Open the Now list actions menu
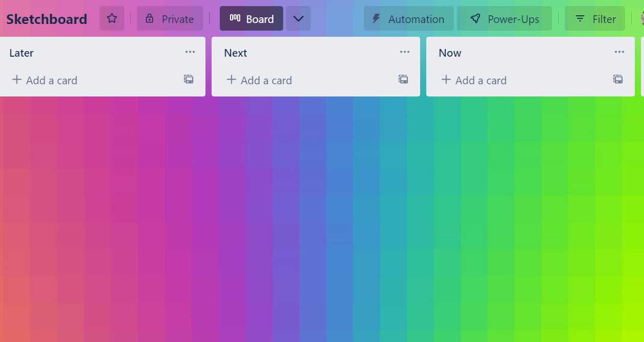The width and height of the screenshot is (644, 342). coord(619,52)
